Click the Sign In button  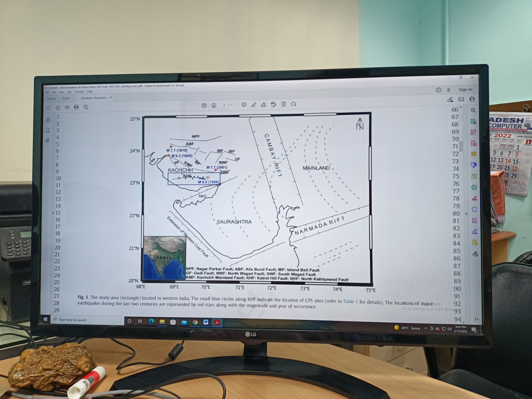465,90
